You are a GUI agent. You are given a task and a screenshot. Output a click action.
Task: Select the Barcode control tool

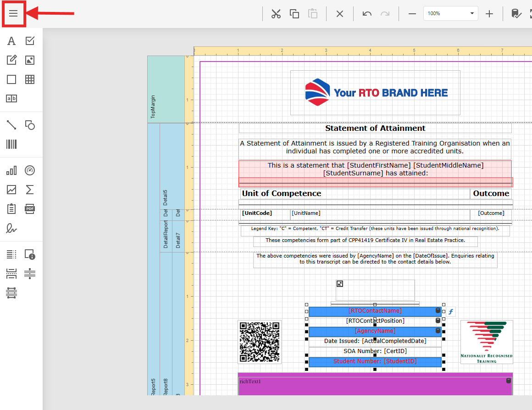(11, 144)
